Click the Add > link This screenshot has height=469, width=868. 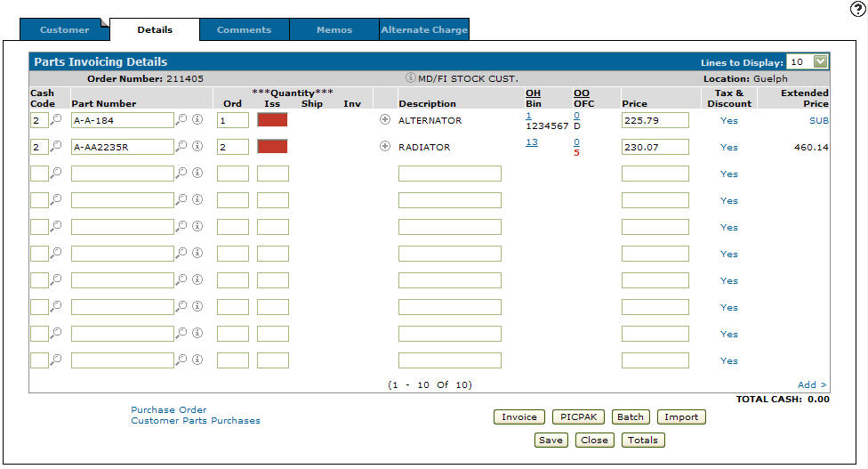coord(812,385)
